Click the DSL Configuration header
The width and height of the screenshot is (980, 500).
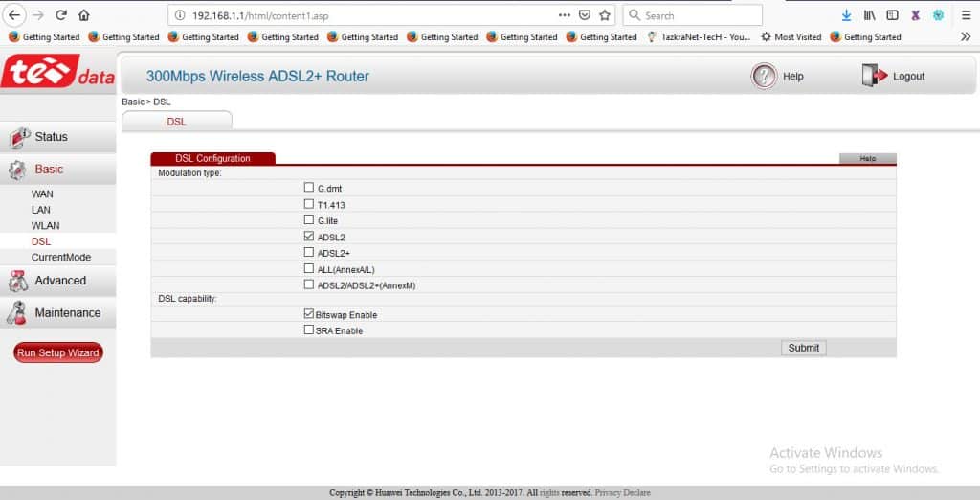tap(213, 158)
